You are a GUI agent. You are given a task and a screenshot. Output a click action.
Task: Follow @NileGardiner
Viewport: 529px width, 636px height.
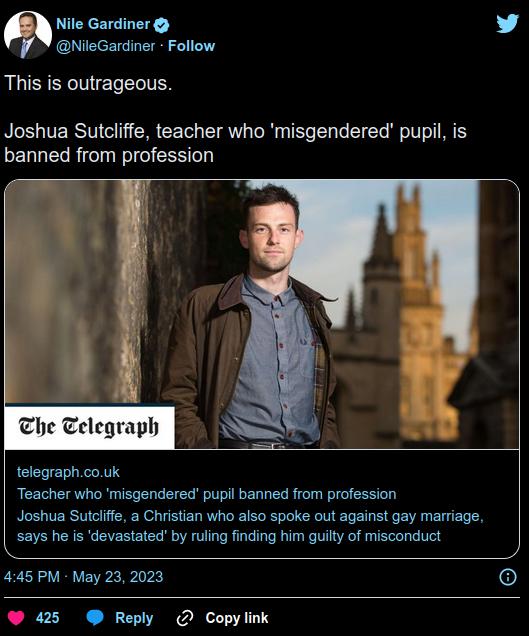point(191,46)
